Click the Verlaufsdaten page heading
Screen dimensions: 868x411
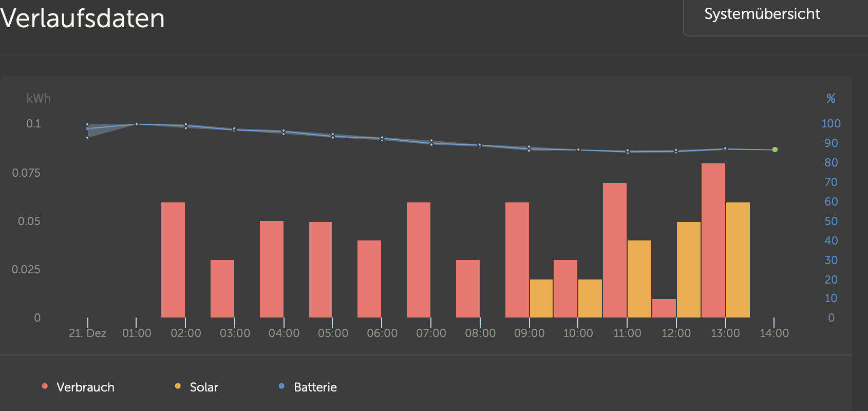pyautogui.click(x=82, y=18)
